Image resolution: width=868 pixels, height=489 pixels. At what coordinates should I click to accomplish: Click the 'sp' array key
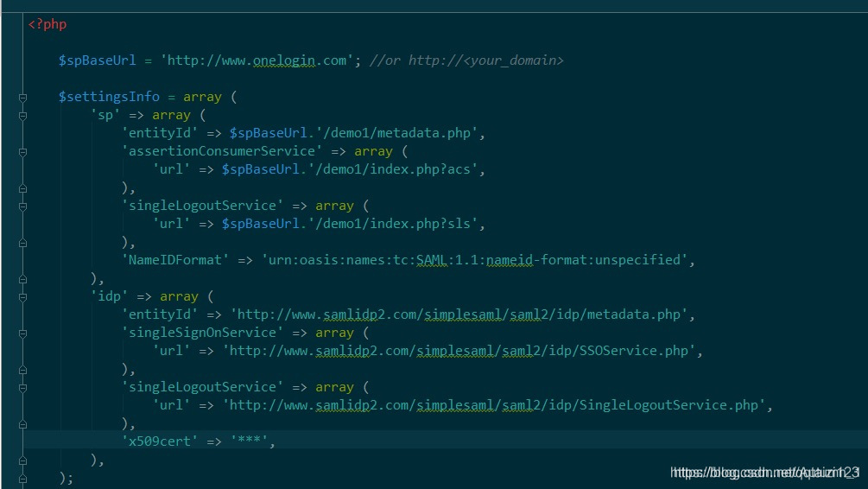click(x=105, y=115)
